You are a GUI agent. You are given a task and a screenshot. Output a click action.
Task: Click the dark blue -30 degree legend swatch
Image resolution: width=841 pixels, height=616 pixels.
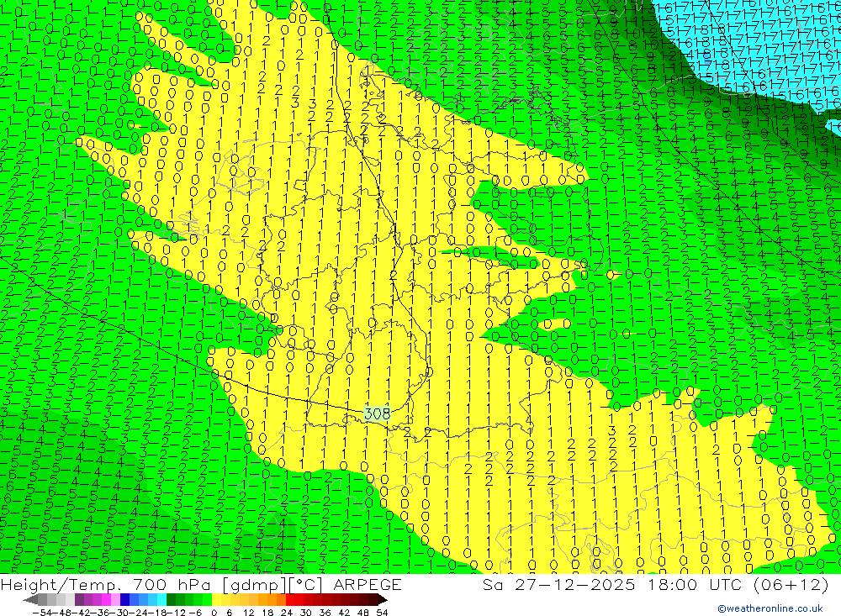[x=124, y=600]
